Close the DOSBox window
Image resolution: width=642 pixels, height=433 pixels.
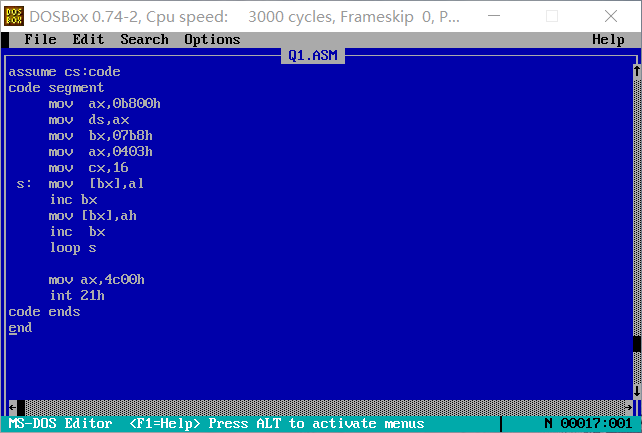(611, 16)
